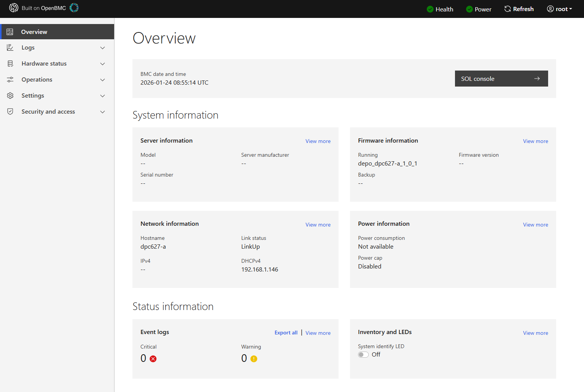Turn on the System identify LED toggle
The height and width of the screenshot is (392, 584).
tap(363, 354)
